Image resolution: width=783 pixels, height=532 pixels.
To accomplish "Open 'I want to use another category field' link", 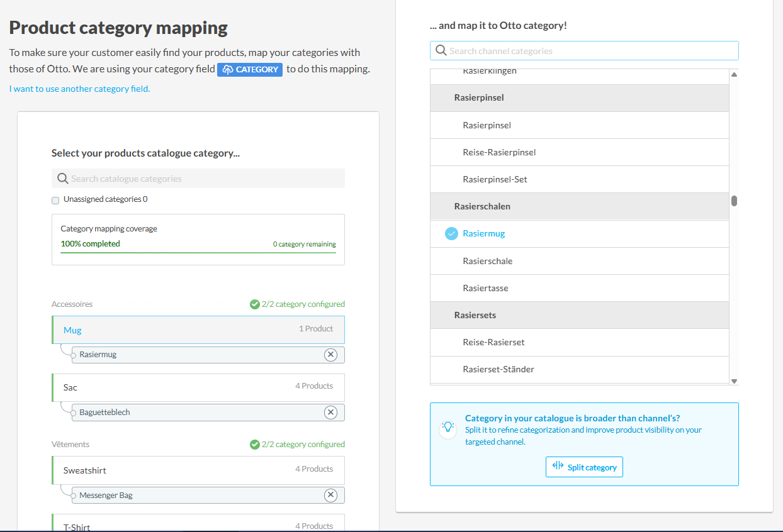I will coord(80,89).
